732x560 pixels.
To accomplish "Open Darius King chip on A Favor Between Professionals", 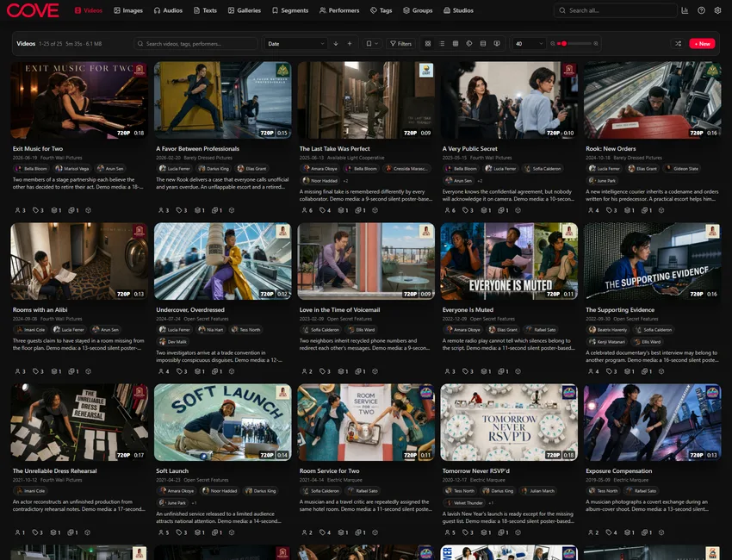I will tap(214, 169).
